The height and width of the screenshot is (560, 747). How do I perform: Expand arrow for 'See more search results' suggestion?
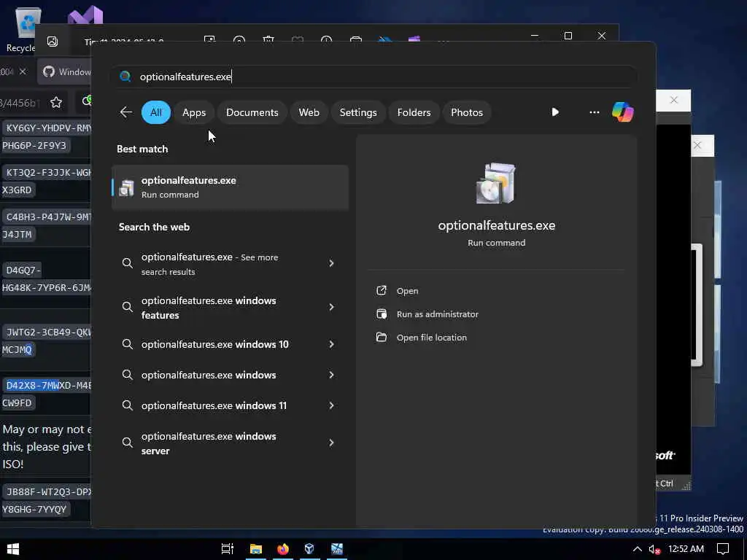tap(331, 263)
